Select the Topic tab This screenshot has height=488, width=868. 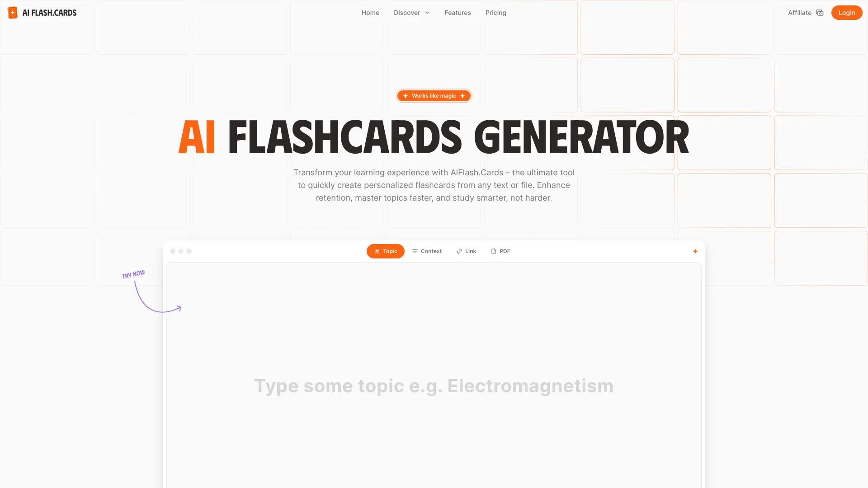pyautogui.click(x=385, y=251)
